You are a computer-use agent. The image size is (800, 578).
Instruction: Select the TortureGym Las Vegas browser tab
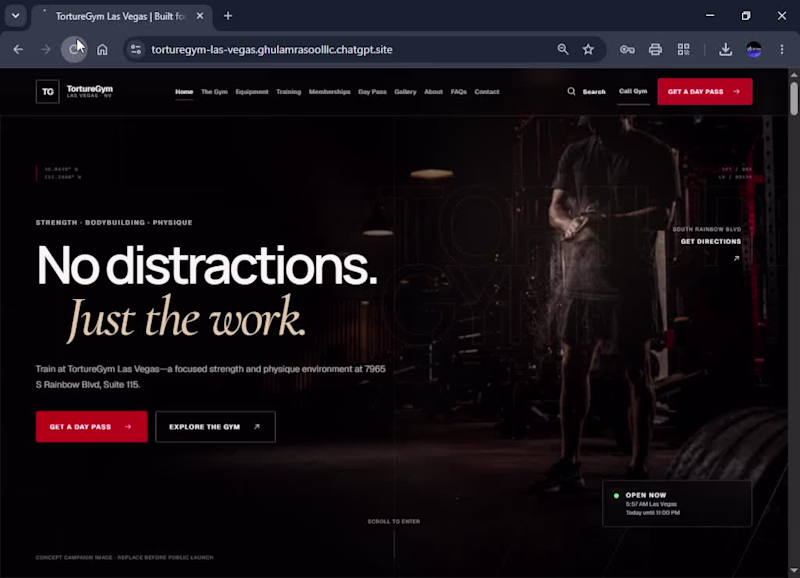[x=121, y=16]
